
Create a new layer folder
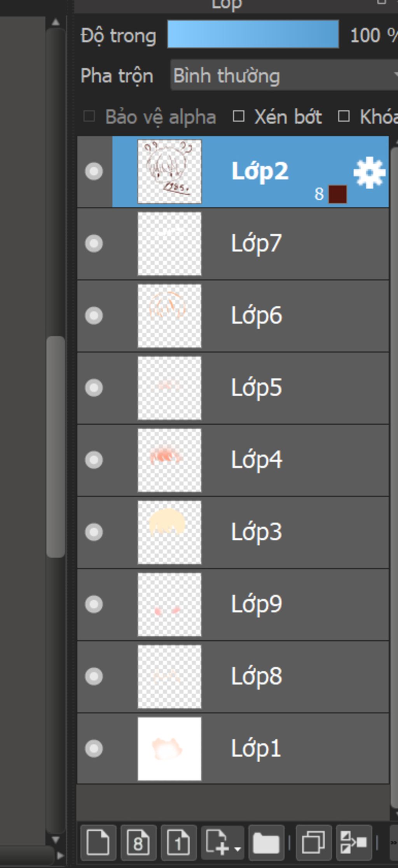pyautogui.click(x=266, y=842)
